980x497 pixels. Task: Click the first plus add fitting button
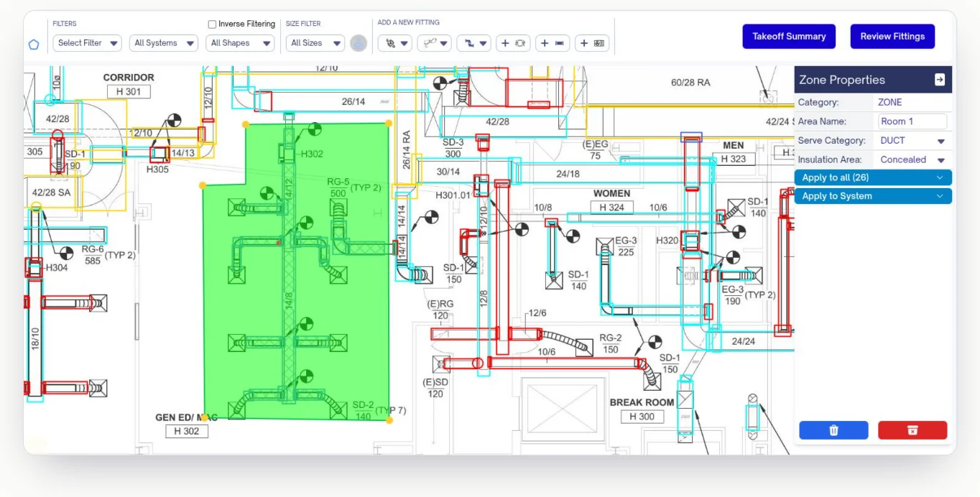pyautogui.click(x=513, y=43)
